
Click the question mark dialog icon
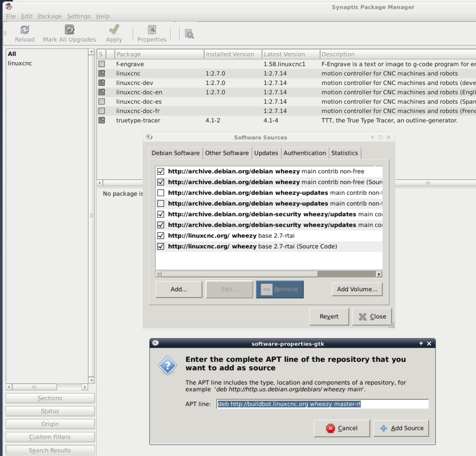168,365
